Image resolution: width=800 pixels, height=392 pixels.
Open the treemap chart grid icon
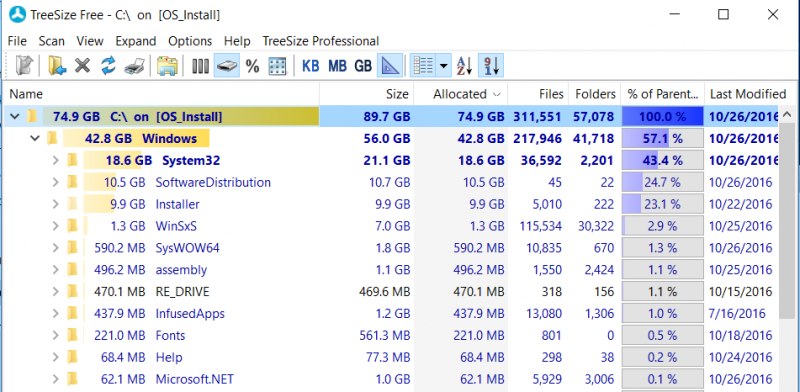click(x=277, y=66)
